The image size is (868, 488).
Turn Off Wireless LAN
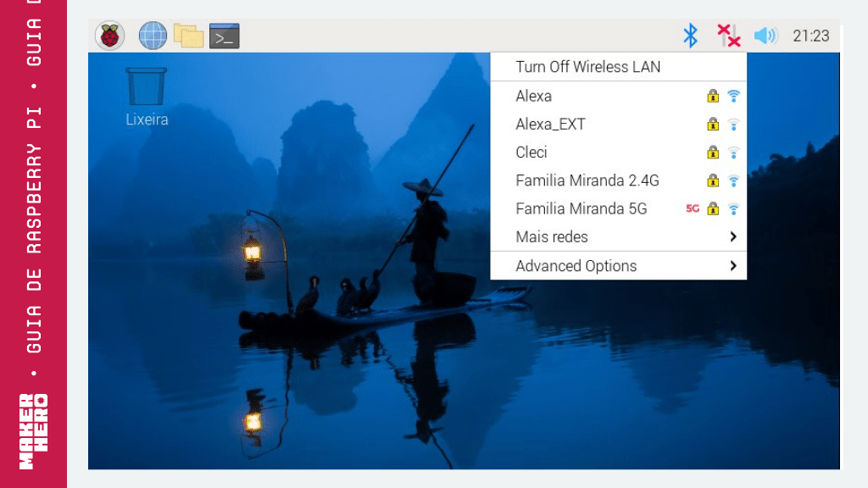pyautogui.click(x=618, y=67)
